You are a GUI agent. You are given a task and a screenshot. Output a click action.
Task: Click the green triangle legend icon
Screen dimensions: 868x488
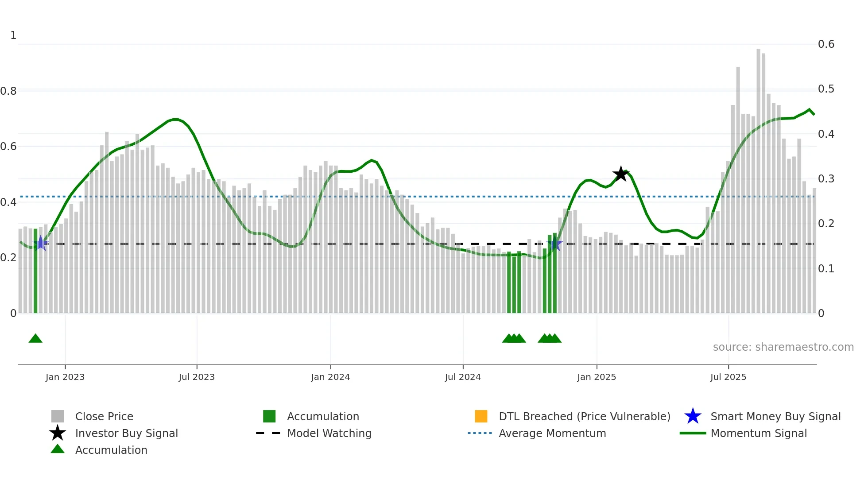click(x=58, y=449)
